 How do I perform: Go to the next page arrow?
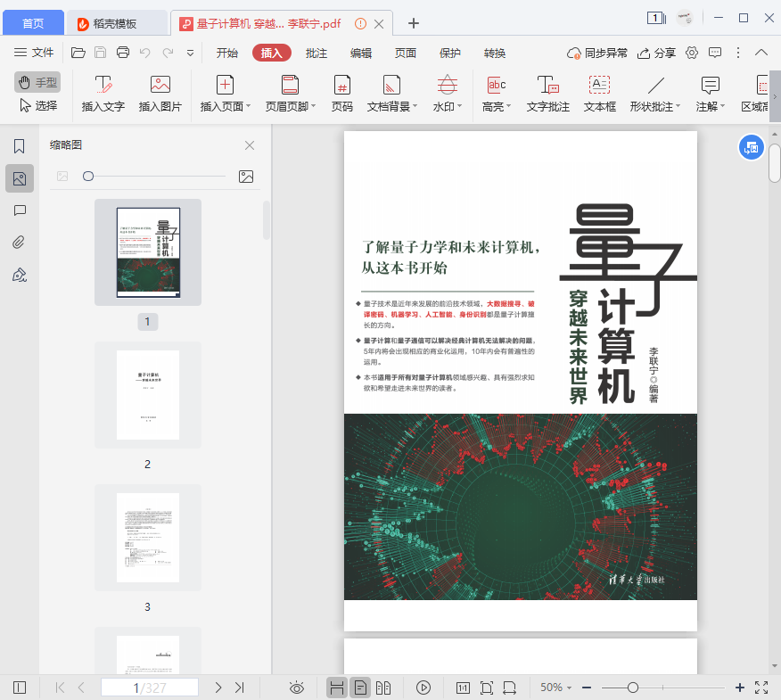218,688
